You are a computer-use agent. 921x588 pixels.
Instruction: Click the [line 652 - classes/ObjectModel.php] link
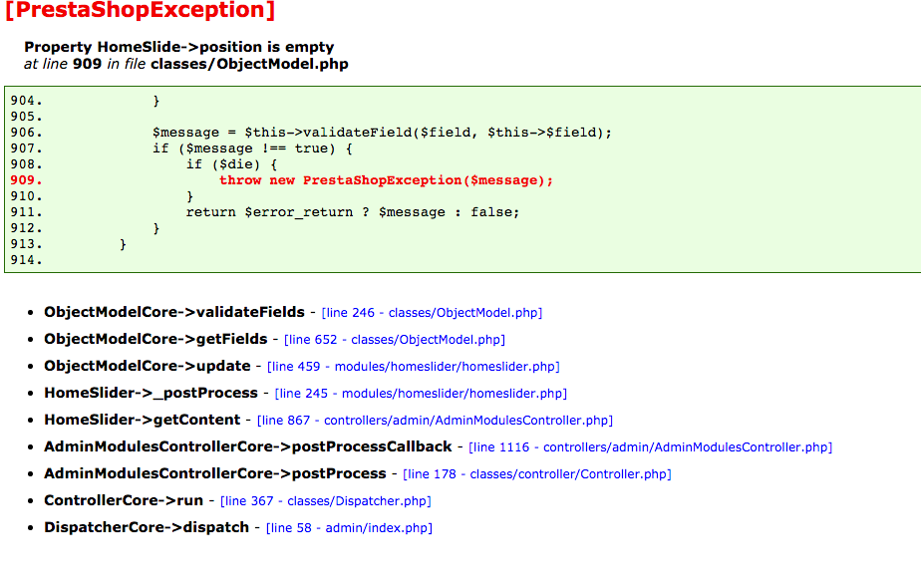395,340
